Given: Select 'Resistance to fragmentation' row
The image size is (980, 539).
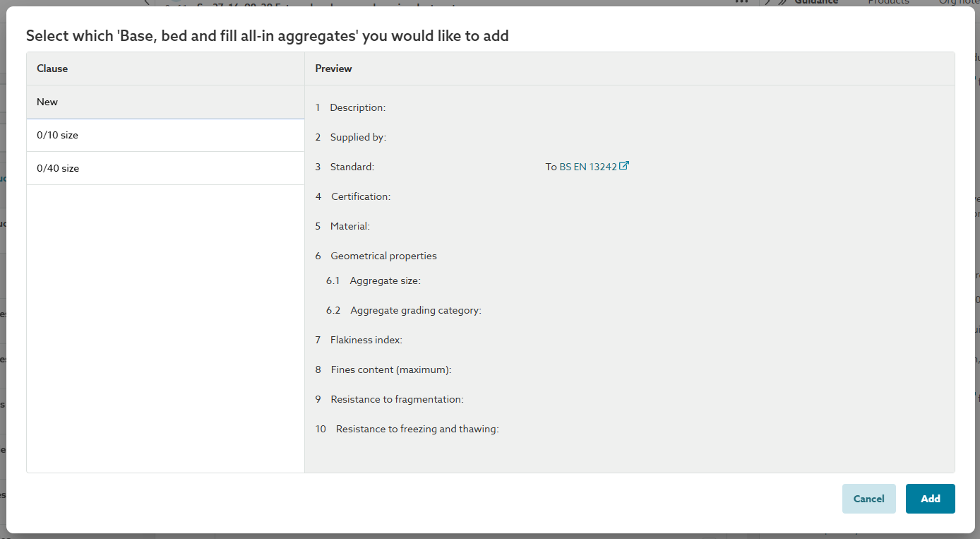Looking at the screenshot, I should coord(397,399).
